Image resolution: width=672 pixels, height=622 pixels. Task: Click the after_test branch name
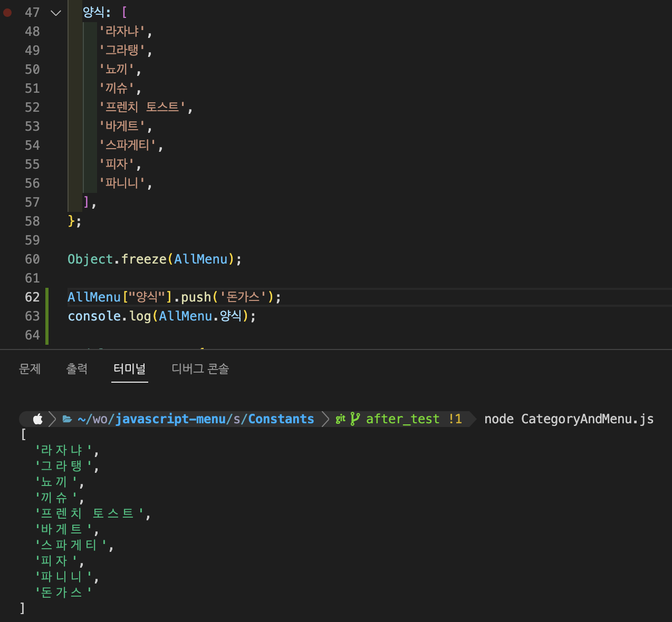click(402, 419)
